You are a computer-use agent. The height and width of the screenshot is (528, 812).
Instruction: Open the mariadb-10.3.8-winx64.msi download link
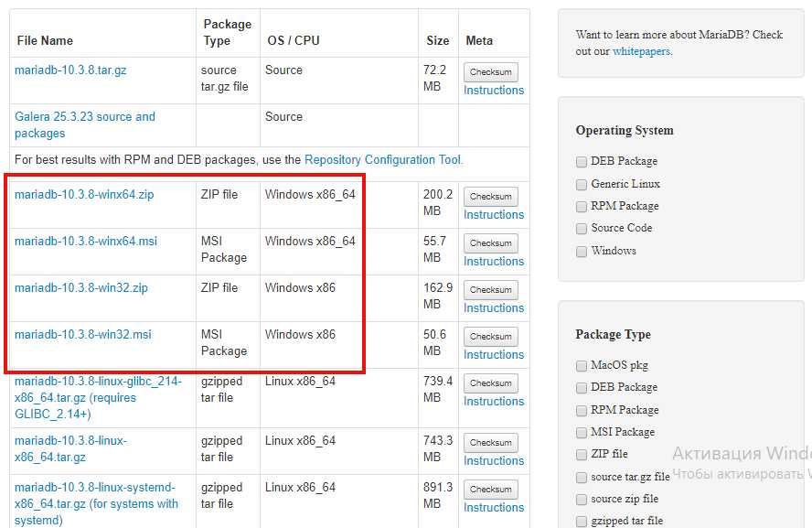(86, 242)
